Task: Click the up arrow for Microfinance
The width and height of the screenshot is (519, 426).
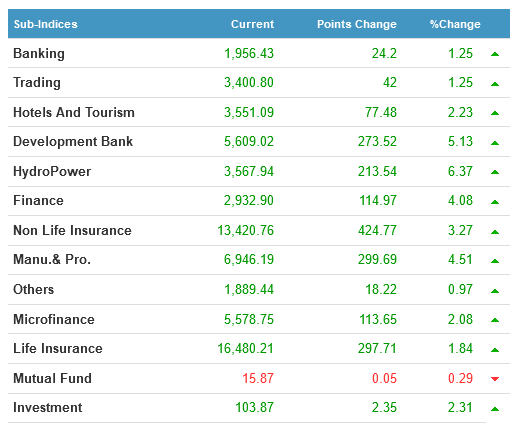Action: click(x=495, y=320)
